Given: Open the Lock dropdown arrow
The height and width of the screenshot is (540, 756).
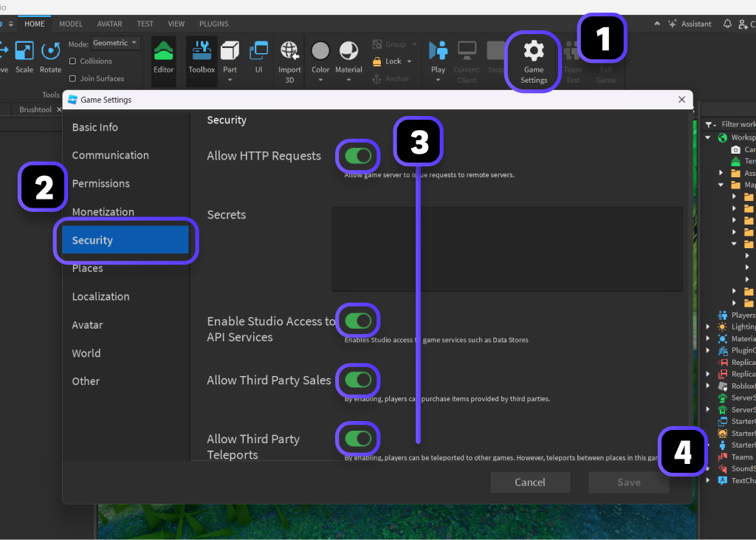Looking at the screenshot, I should pos(409,61).
